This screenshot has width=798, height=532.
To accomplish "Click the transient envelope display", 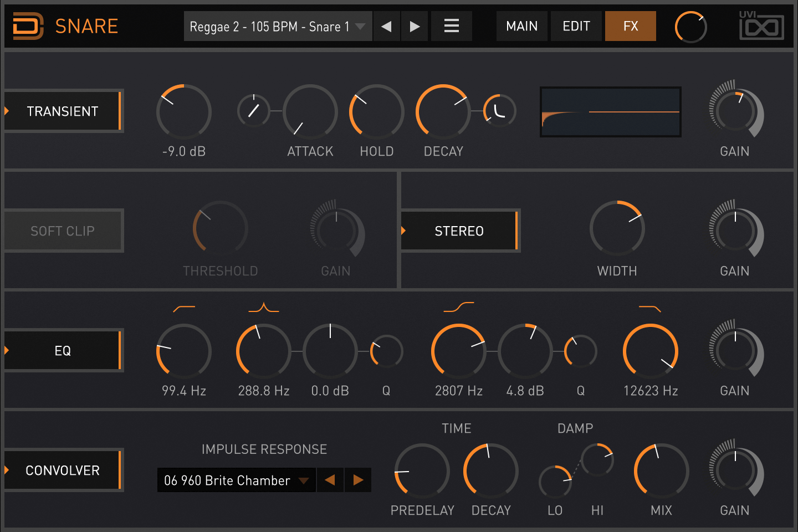I will point(611,112).
